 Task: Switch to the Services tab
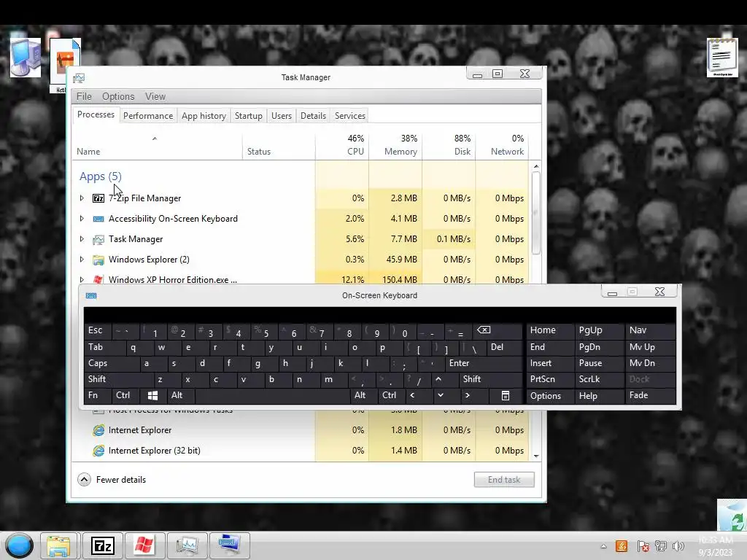[350, 116]
